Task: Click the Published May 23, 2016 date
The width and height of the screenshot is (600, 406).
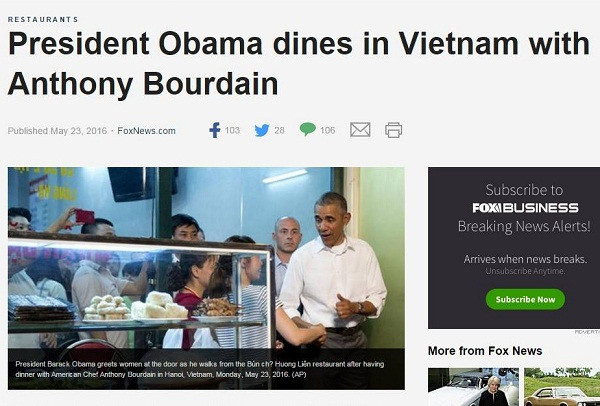Action: pyautogui.click(x=57, y=131)
